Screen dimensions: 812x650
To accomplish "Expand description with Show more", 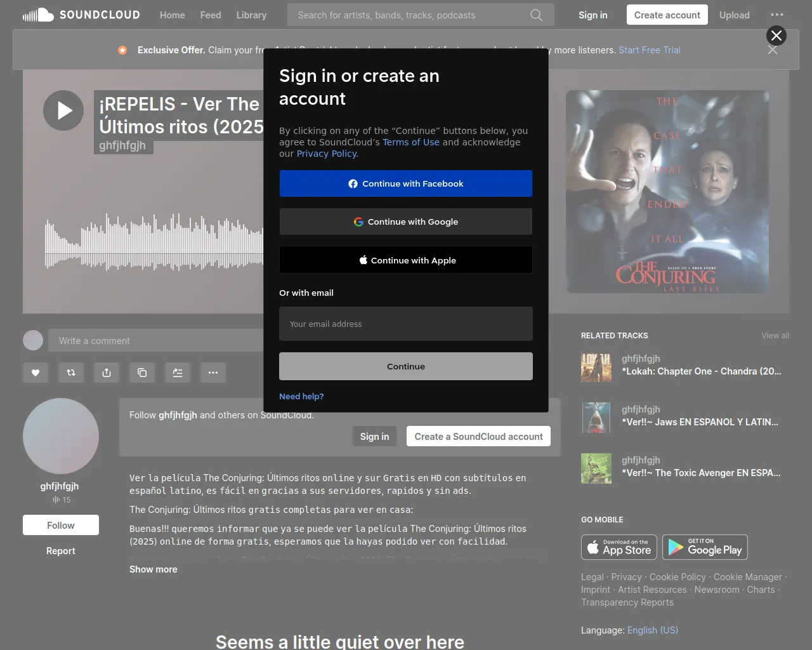I will pos(154,569).
